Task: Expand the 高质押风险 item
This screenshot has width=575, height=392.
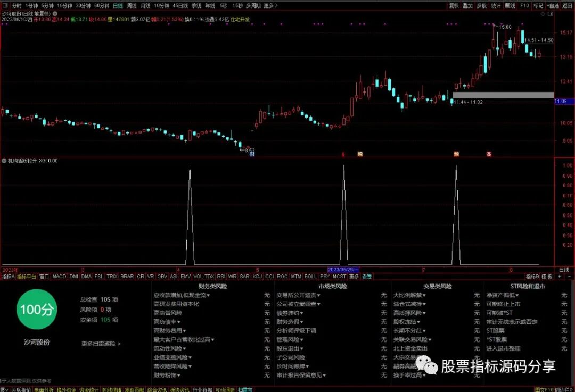Action: click(409, 313)
